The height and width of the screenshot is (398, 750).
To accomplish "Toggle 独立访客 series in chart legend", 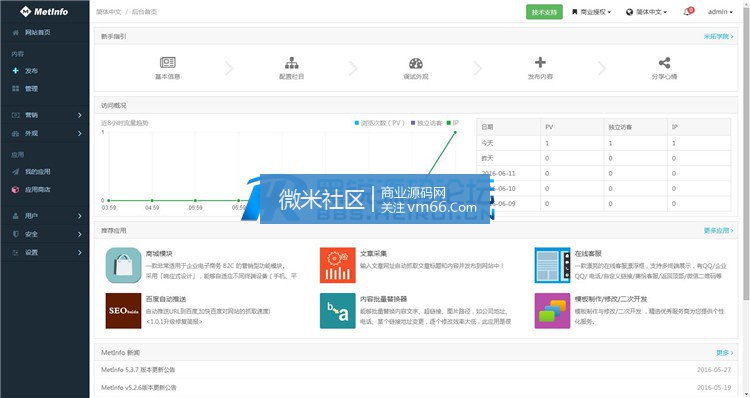I will pyautogui.click(x=426, y=123).
